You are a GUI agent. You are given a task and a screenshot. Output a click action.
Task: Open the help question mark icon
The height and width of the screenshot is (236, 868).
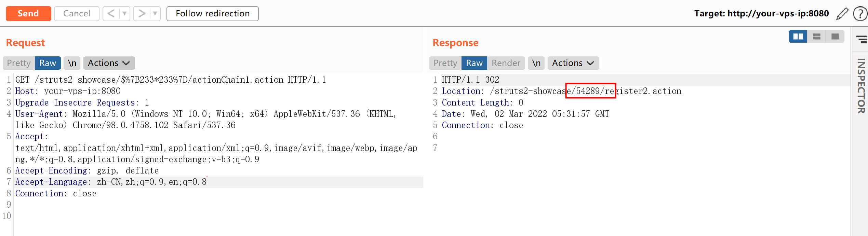coord(859,14)
